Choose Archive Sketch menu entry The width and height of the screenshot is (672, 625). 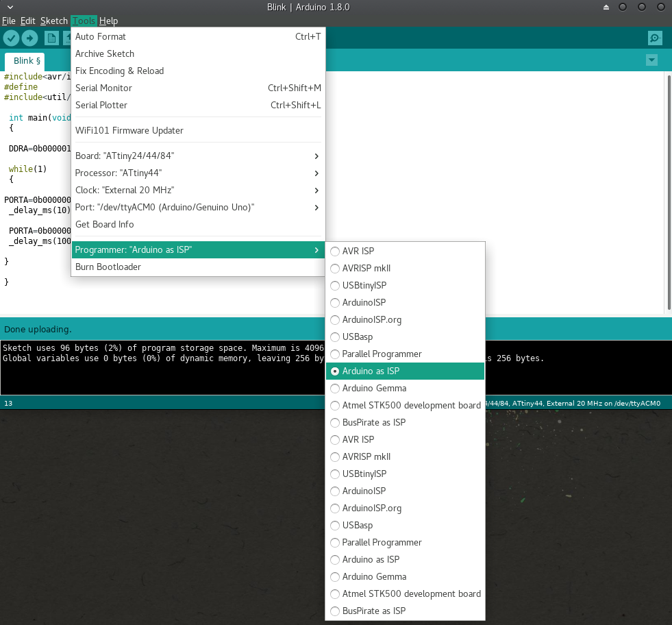(x=198, y=53)
